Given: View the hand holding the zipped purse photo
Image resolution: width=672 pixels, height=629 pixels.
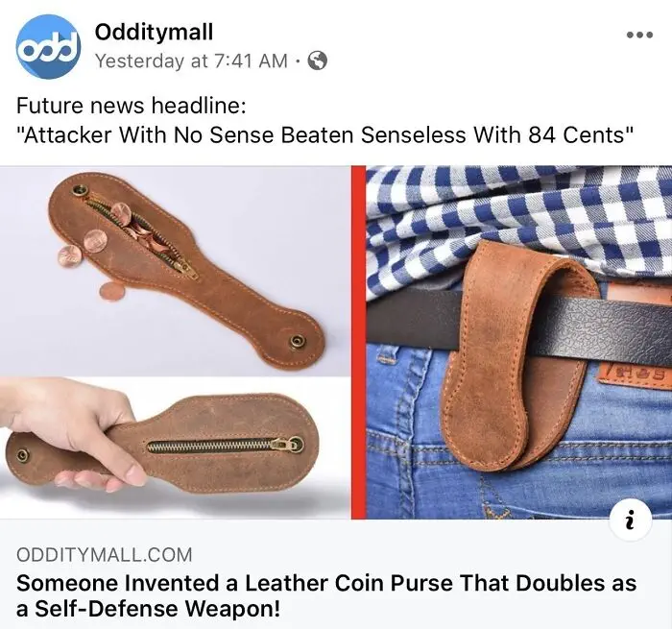Looking at the screenshot, I should click(176, 448).
